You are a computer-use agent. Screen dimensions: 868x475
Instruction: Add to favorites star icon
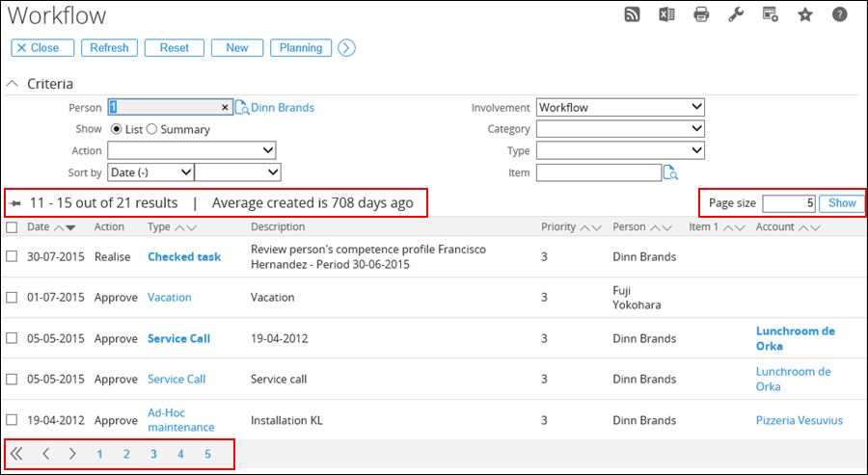[805, 14]
